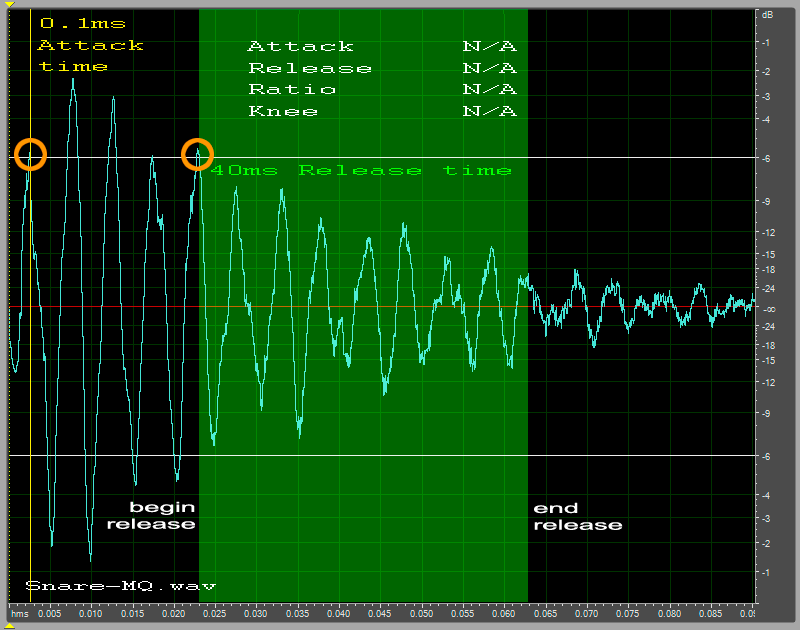Image resolution: width=800 pixels, height=630 pixels.
Task: Click the Attack N/A parameter row
Action: (x=381, y=47)
